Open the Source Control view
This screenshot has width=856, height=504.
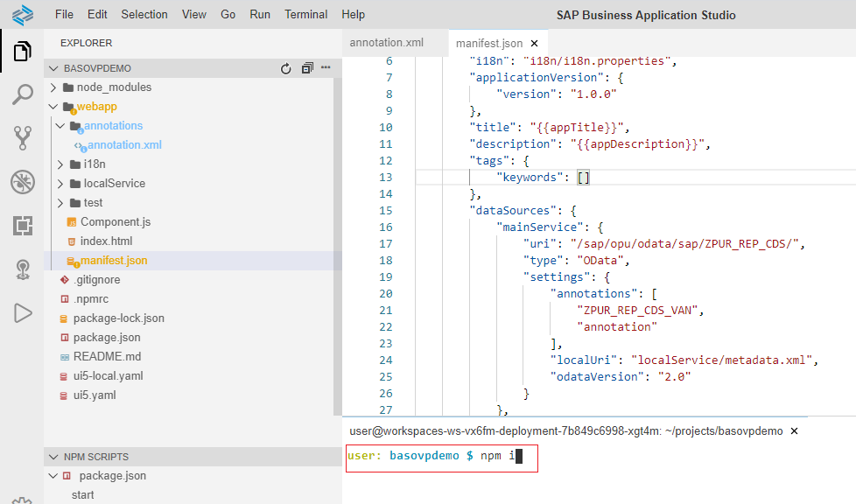pyautogui.click(x=23, y=138)
